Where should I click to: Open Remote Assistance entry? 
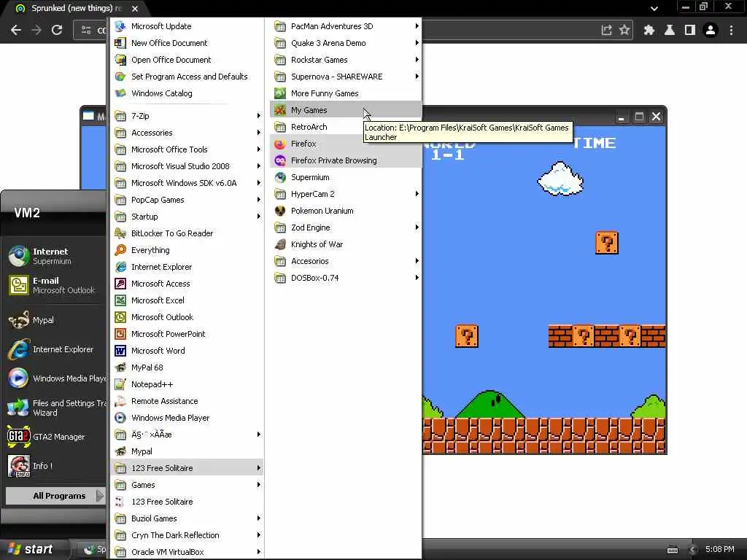pyautogui.click(x=187, y=401)
